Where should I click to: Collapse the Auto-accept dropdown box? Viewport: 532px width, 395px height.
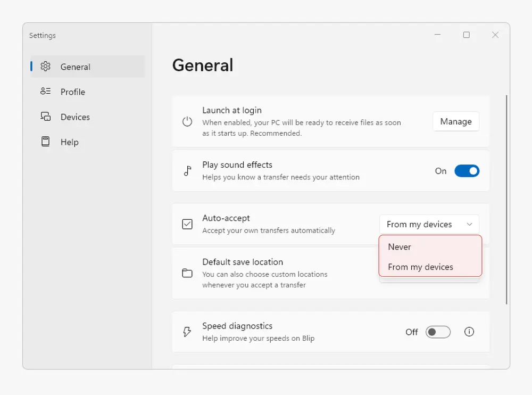point(429,224)
